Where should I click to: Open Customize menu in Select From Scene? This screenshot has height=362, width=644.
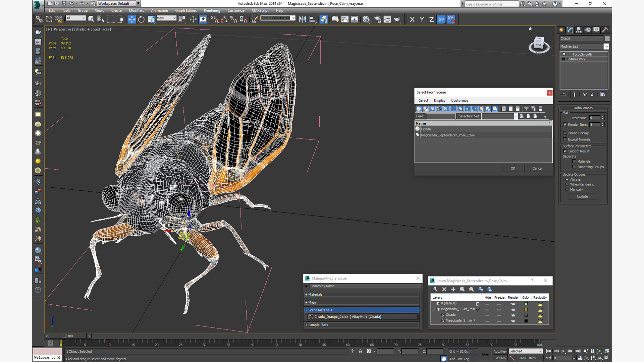tap(460, 101)
